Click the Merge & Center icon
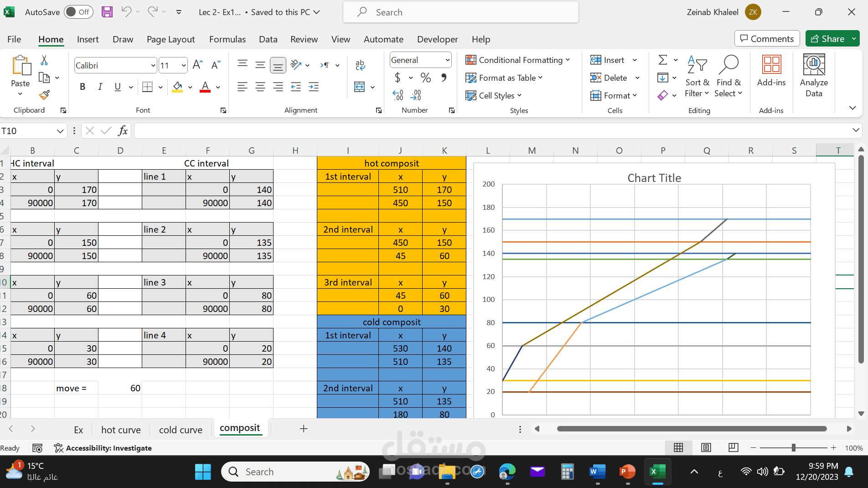Image resolution: width=868 pixels, height=488 pixels. pyautogui.click(x=359, y=87)
